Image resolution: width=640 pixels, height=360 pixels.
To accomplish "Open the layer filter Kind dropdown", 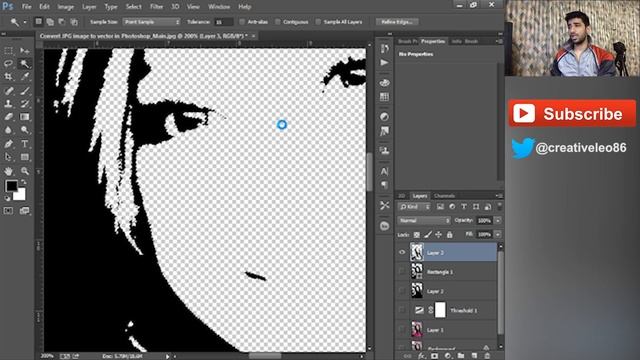I will (414, 207).
